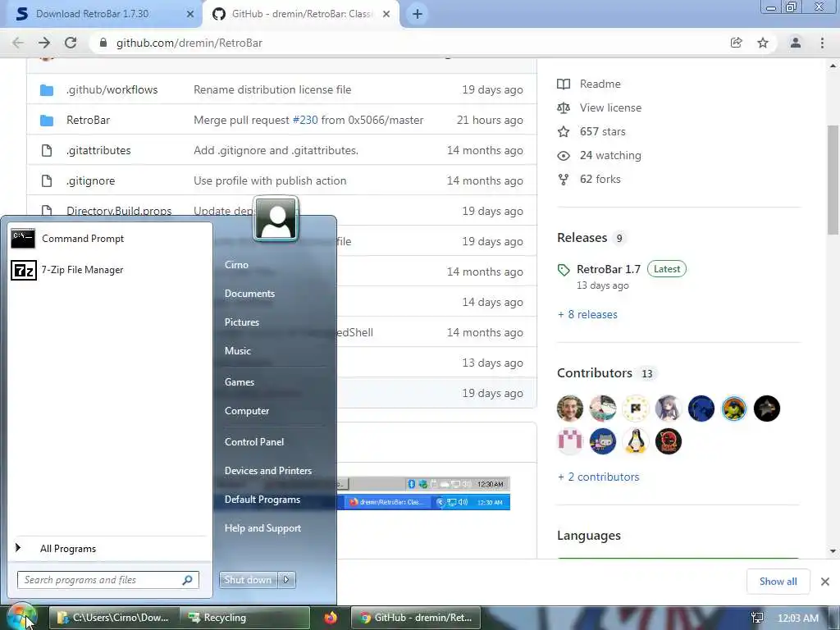
Task: Click the Shut down button
Action: tap(248, 580)
